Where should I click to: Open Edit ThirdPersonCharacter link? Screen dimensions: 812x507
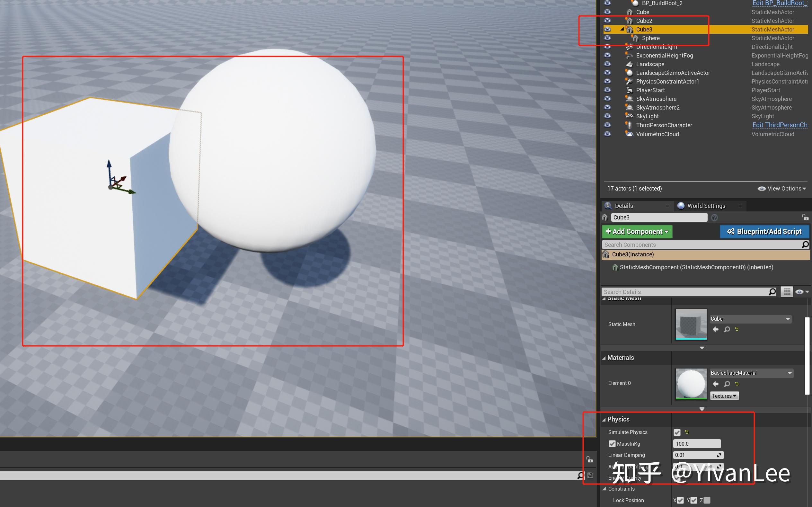[780, 125]
